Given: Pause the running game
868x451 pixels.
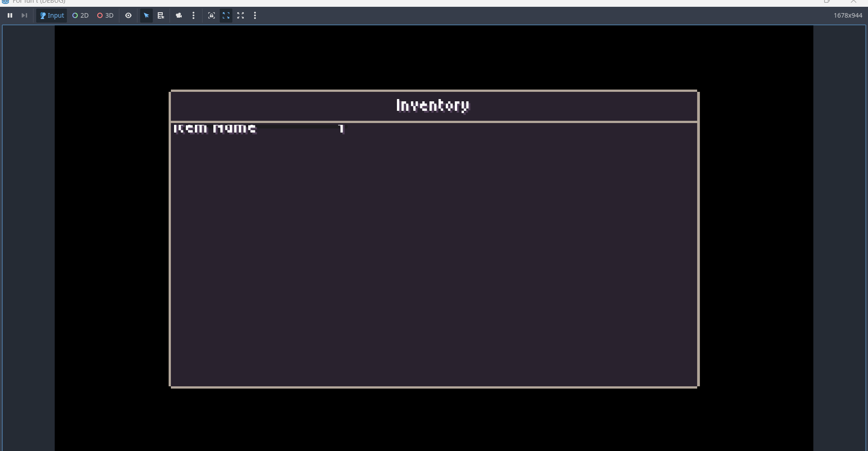Looking at the screenshot, I should pos(10,15).
